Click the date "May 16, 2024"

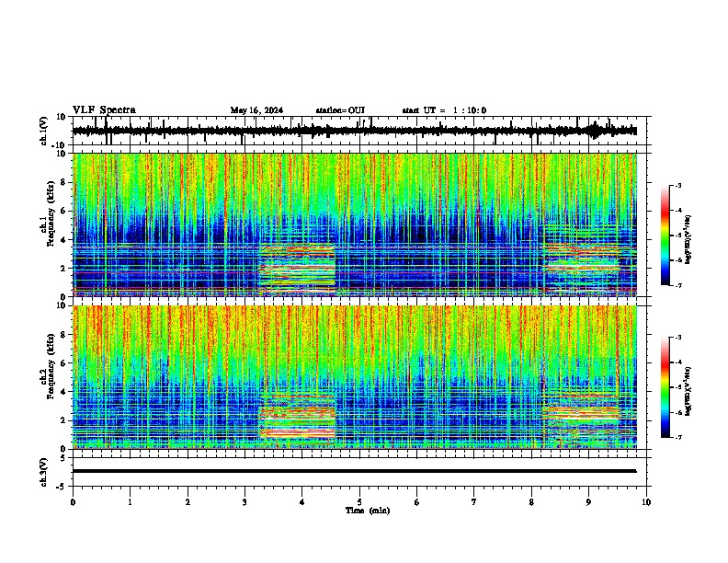[256, 110]
